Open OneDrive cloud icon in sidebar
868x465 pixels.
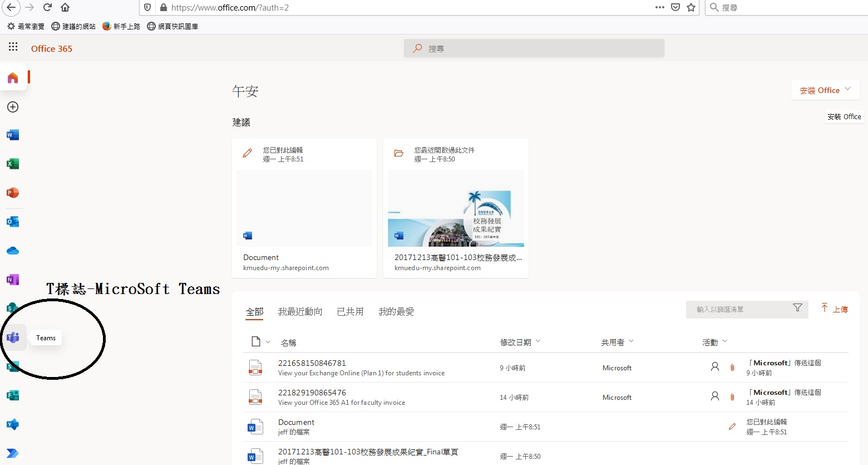13,251
